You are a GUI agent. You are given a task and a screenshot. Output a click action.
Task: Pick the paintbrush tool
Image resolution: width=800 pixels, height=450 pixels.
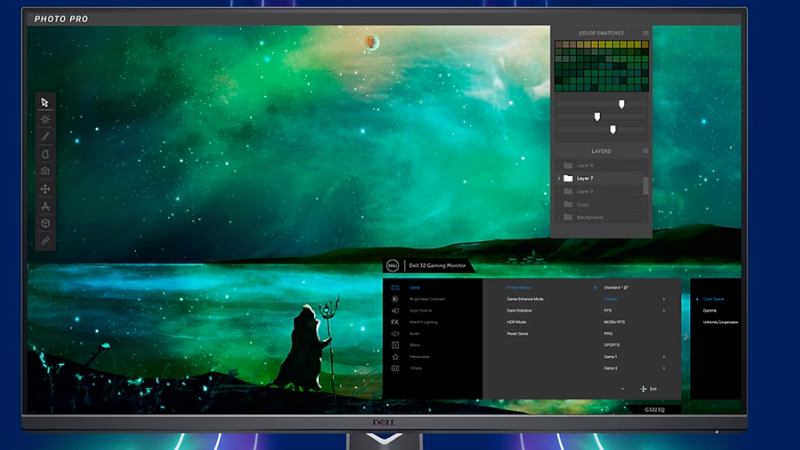pos(45,136)
